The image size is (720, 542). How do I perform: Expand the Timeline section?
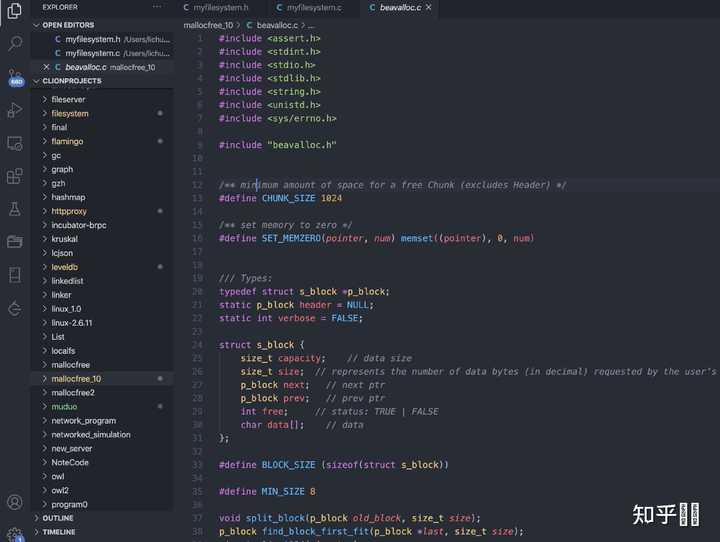tap(102, 532)
